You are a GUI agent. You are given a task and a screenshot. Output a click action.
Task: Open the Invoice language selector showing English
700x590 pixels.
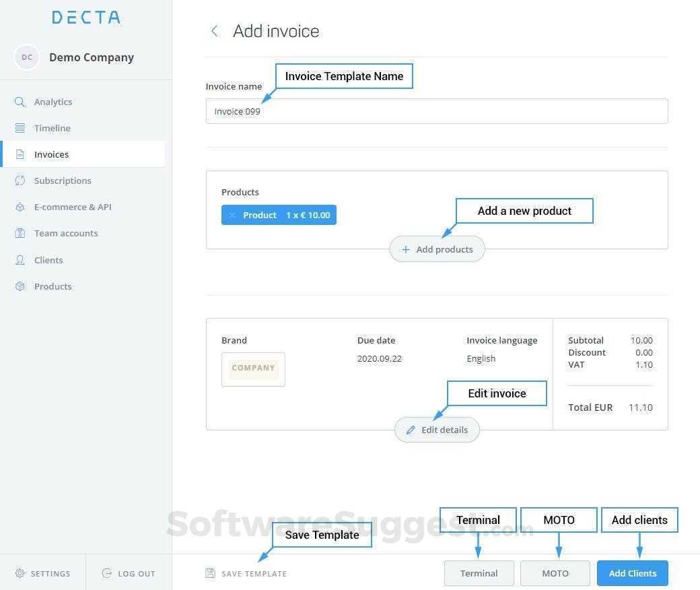coord(481,358)
